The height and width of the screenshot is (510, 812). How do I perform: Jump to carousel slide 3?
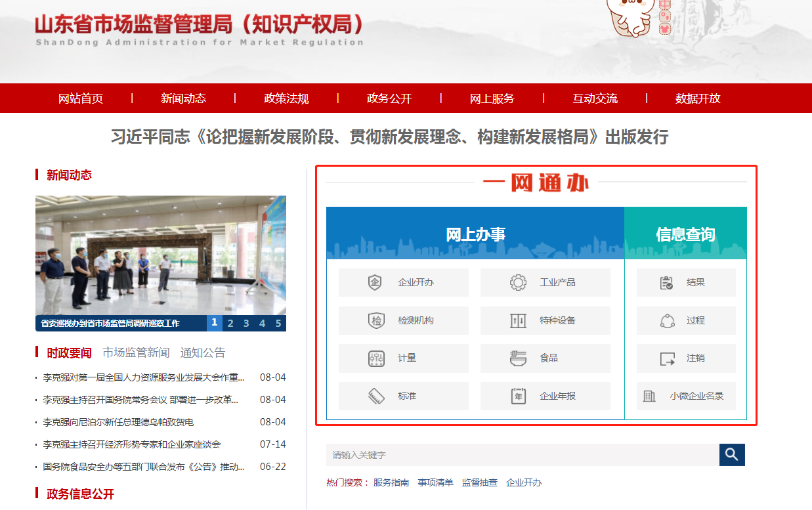[246, 323]
